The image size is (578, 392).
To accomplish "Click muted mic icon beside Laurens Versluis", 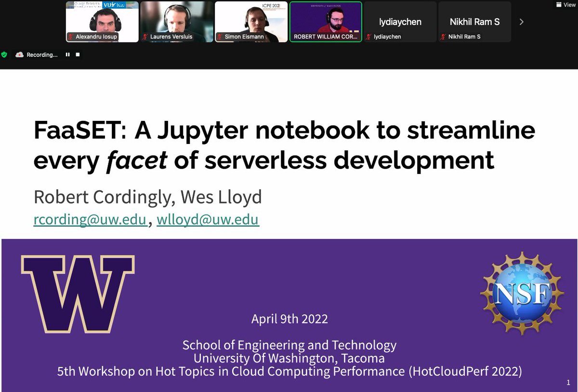I will point(145,37).
